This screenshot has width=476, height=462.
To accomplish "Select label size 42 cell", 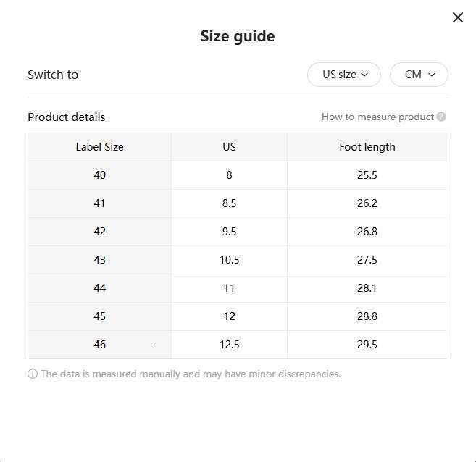I will (x=99, y=232).
